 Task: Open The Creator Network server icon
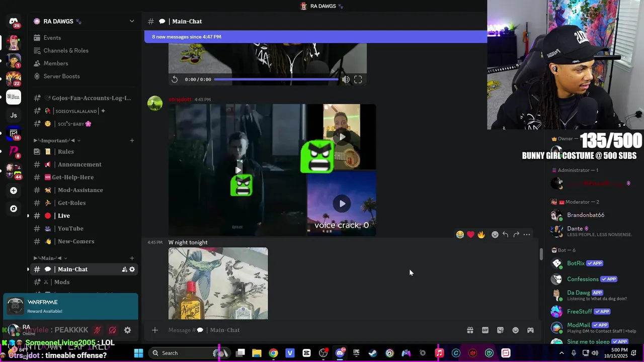(14, 97)
